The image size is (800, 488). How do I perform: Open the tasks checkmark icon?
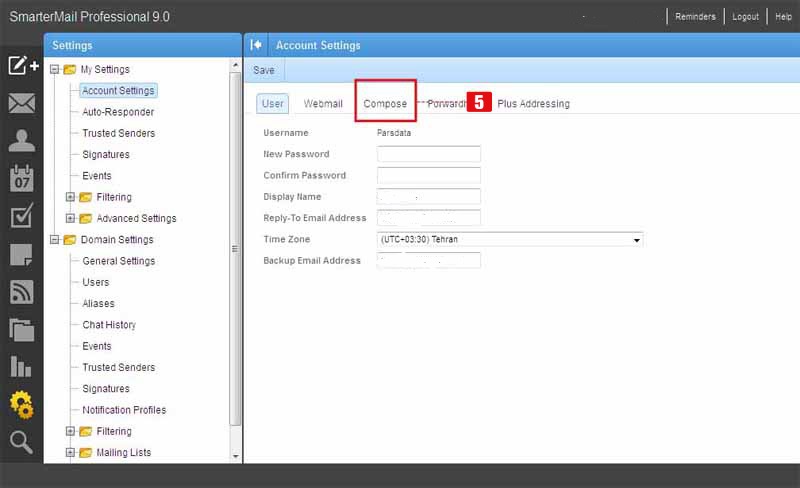21,216
